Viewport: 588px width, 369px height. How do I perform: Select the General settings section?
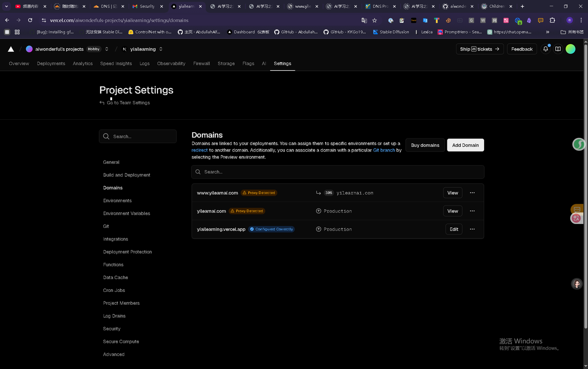coord(111,162)
